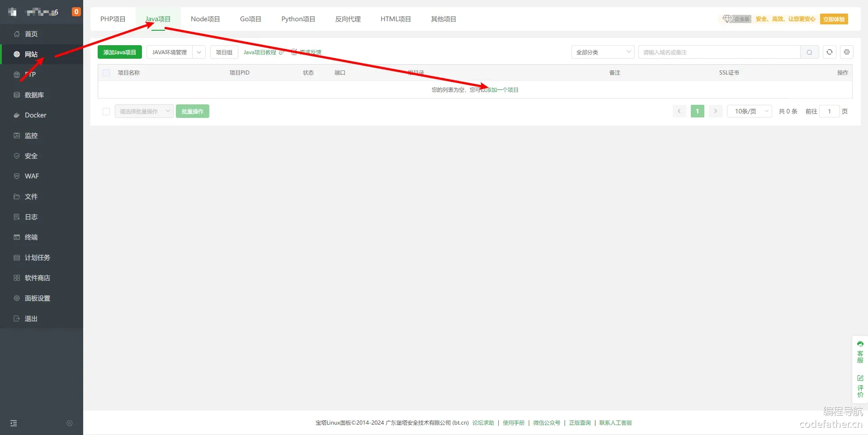Collapse sidebar using bottom-left menu icon

(14, 423)
